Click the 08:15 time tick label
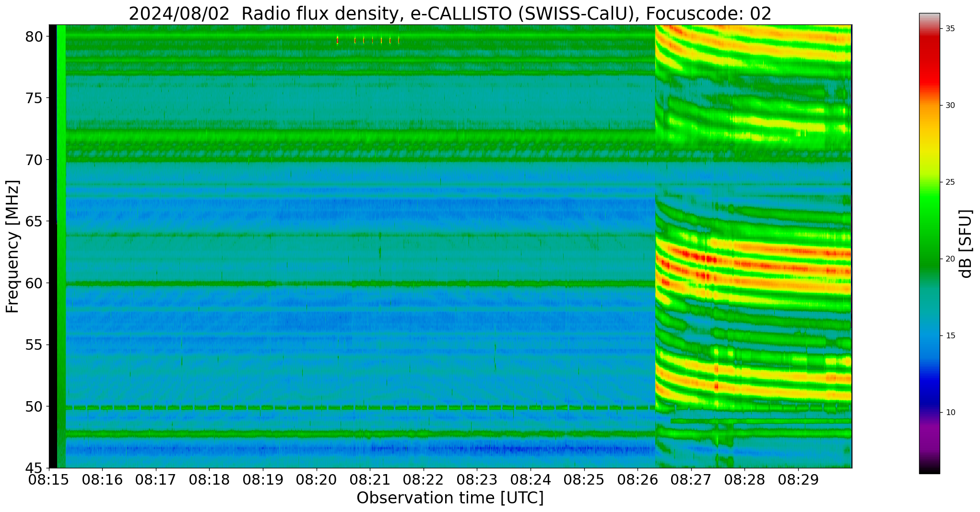 (48, 480)
